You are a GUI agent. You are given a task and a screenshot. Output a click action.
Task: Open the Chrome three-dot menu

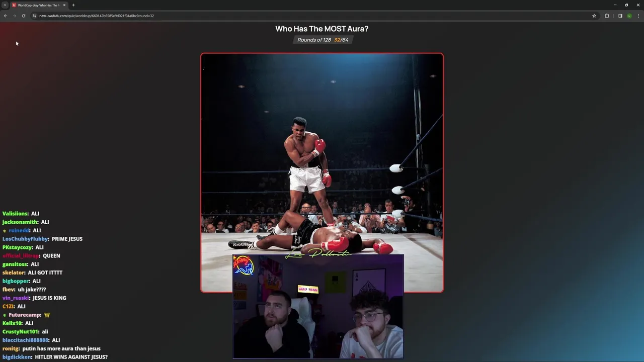point(638,16)
